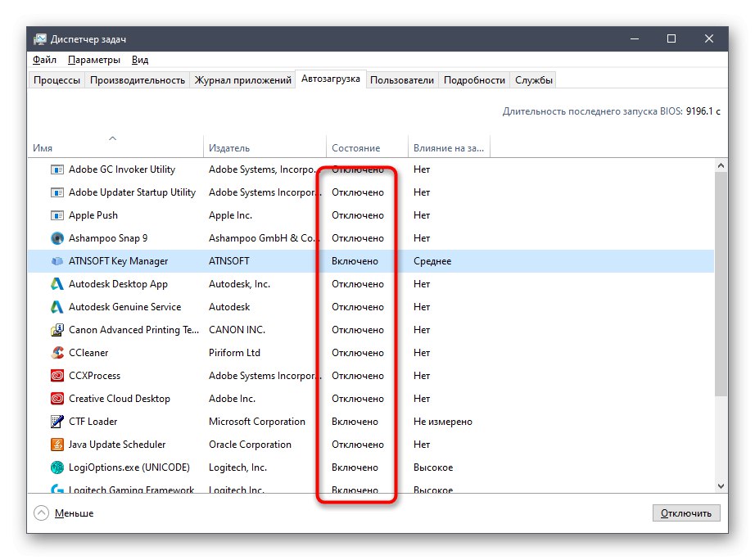Image resolution: width=755 pixels, height=560 pixels.
Task: Select the Автозагрузка tab
Action: click(330, 79)
